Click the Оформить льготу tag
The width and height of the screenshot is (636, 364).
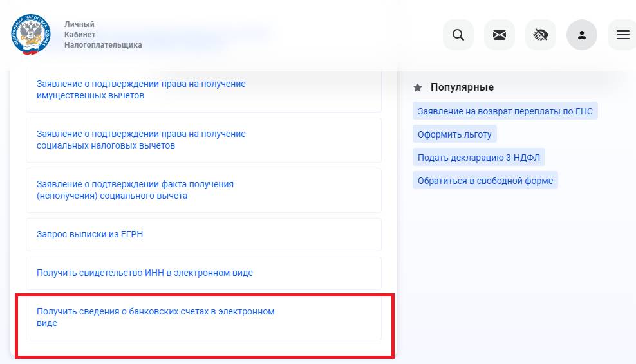coord(454,134)
